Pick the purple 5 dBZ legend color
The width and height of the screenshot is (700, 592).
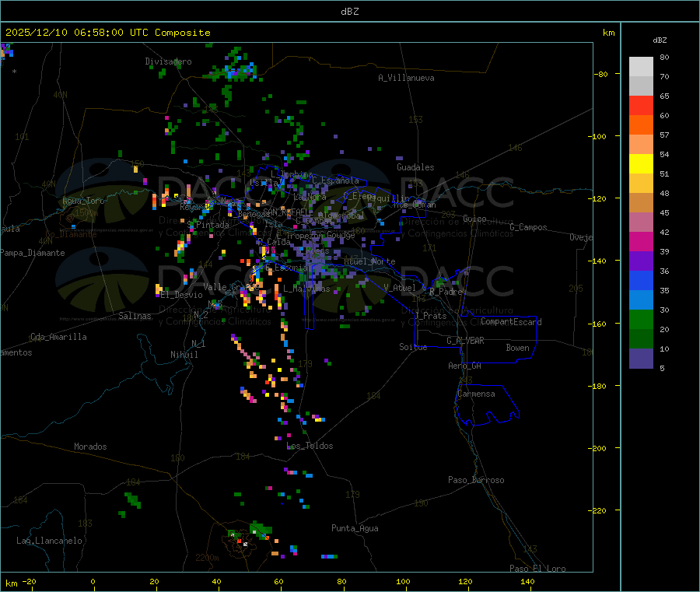[x=641, y=359]
